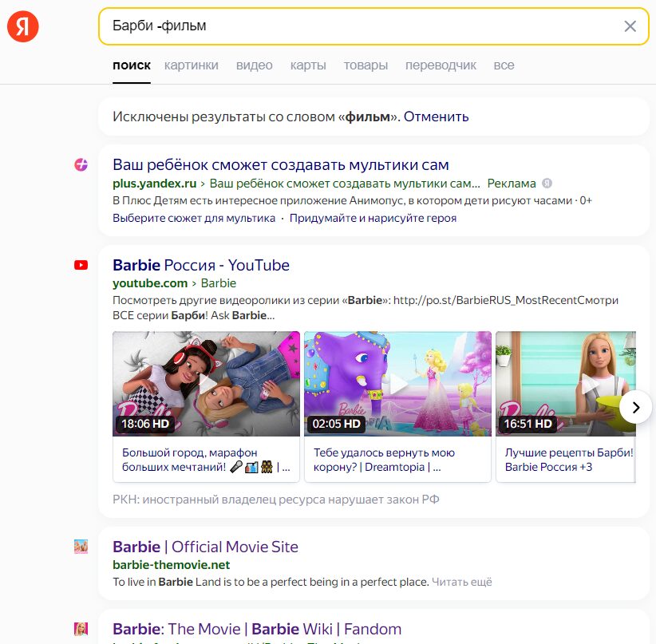The height and width of the screenshot is (644, 656).
Task: Switch to the картинки tab
Action: click(x=192, y=65)
